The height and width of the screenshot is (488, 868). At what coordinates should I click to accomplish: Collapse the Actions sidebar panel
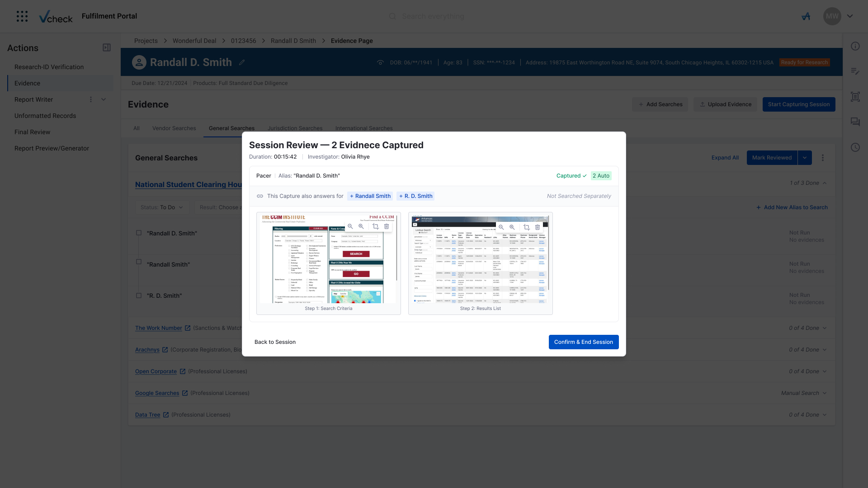(107, 47)
